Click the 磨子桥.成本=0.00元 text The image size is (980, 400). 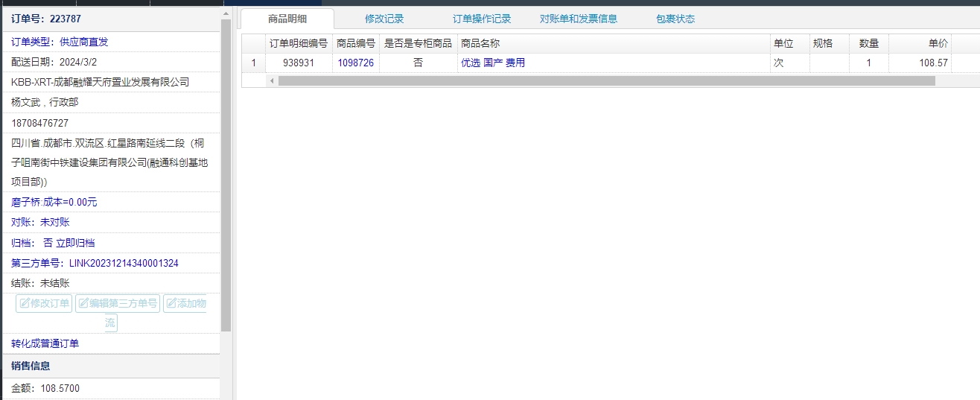coord(54,202)
